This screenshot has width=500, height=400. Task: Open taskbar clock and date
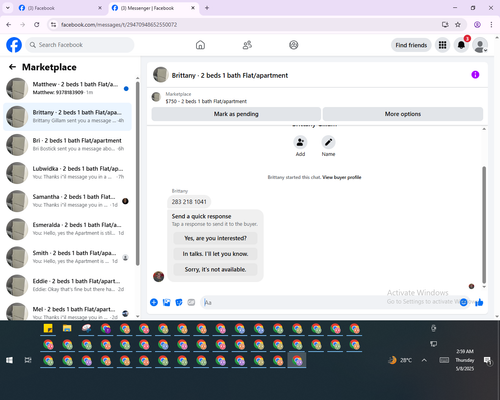click(465, 360)
